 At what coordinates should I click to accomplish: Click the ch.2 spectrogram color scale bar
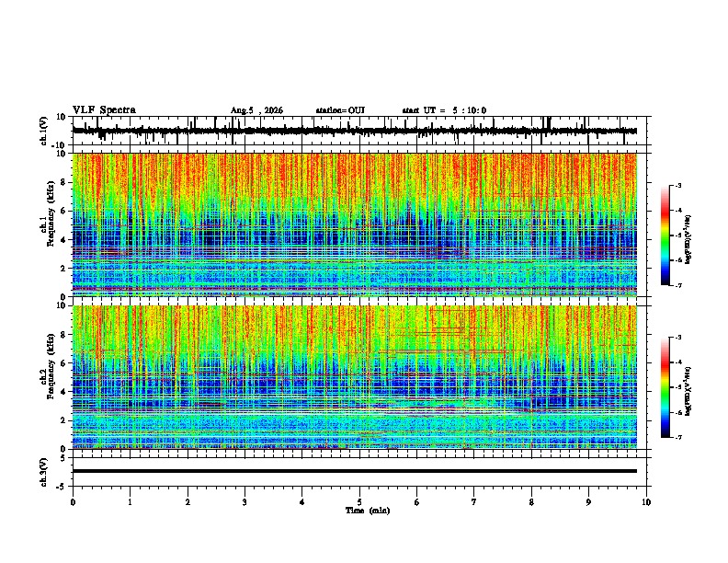665,387
